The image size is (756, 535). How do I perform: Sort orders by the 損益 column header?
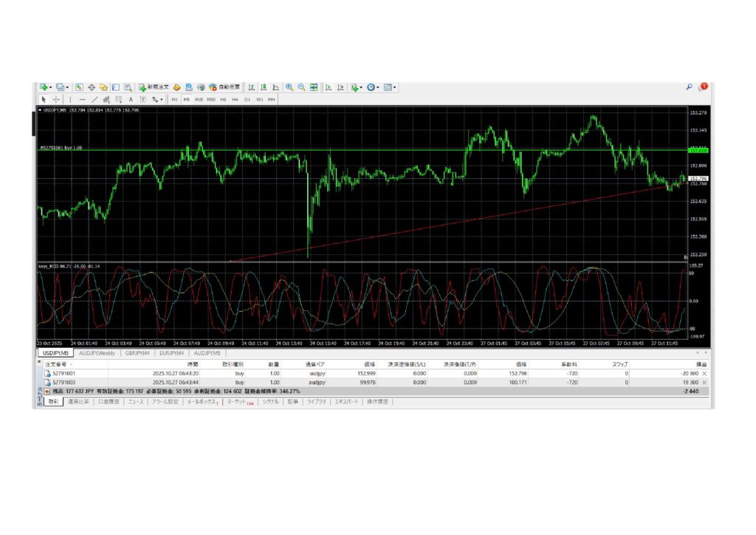point(692,364)
